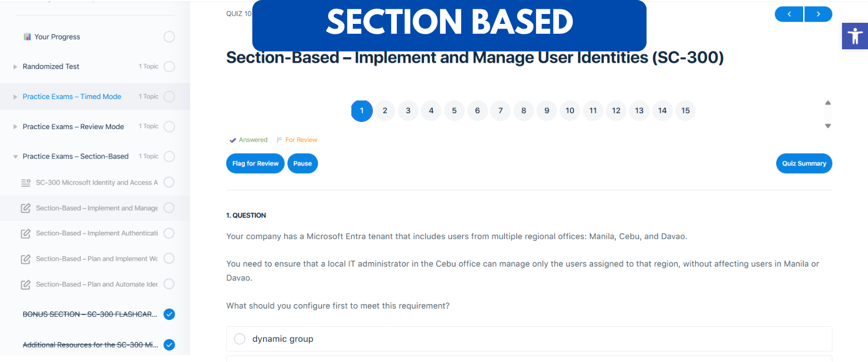Jump to question 10
Screen dimensions: 868x362
[570, 110]
